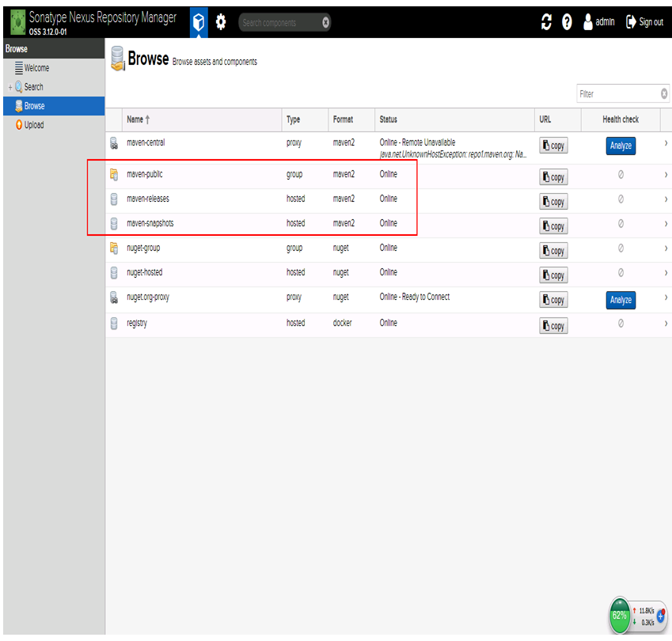This screenshot has width=672, height=641.
Task: Open the maven-releases repository name
Action: [x=148, y=199]
